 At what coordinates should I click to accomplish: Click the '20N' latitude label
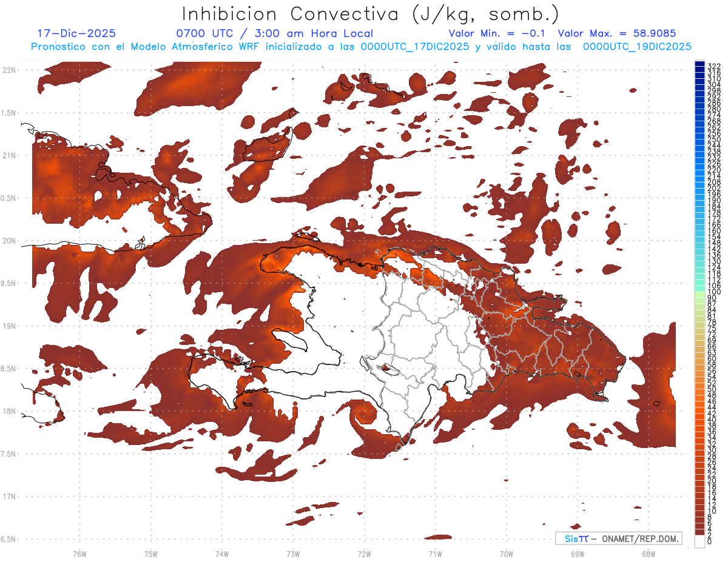[10, 241]
